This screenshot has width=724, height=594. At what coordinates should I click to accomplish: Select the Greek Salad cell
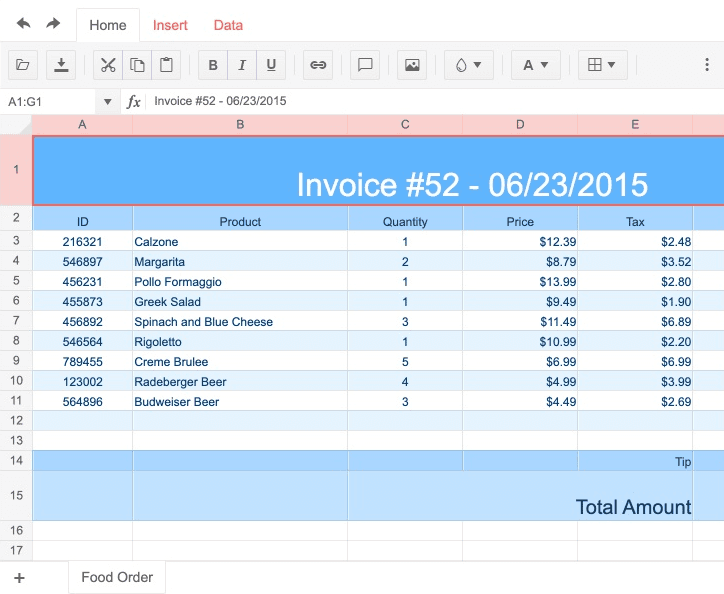240,301
